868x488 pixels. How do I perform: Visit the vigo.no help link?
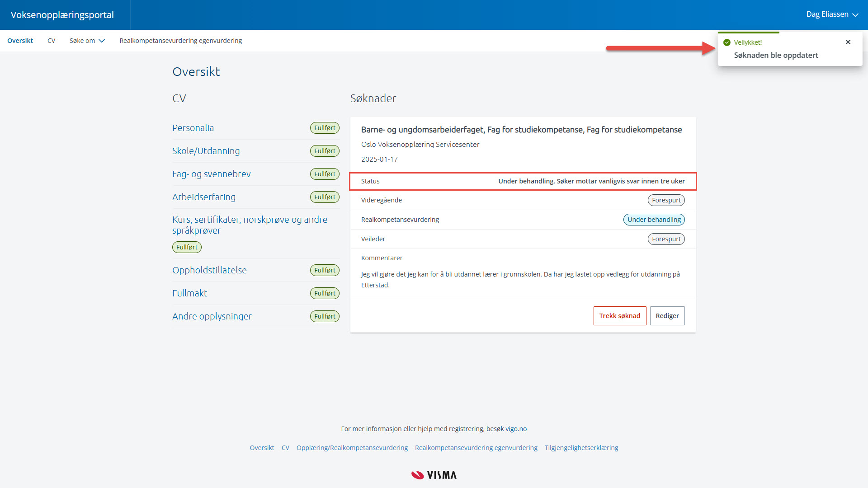coord(516,429)
